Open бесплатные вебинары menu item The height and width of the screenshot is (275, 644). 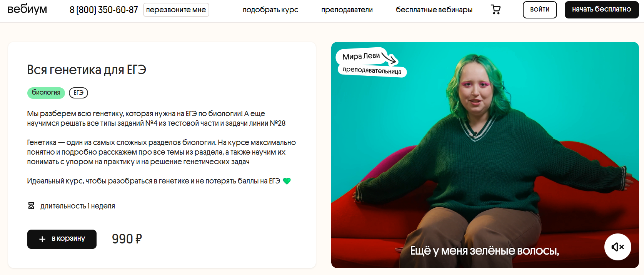coord(434,10)
